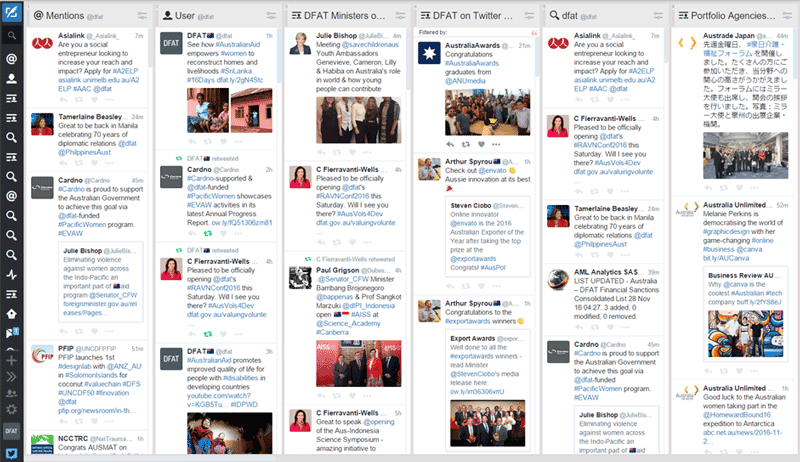Viewport: 800px width, 462px height.
Task: Jump to the Home column via house icon
Action: (x=11, y=314)
